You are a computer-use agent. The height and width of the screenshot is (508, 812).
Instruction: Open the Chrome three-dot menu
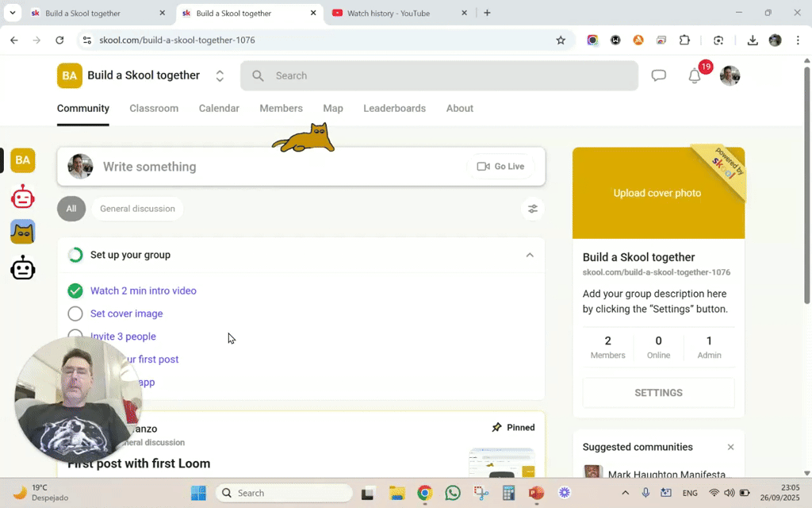click(x=798, y=40)
